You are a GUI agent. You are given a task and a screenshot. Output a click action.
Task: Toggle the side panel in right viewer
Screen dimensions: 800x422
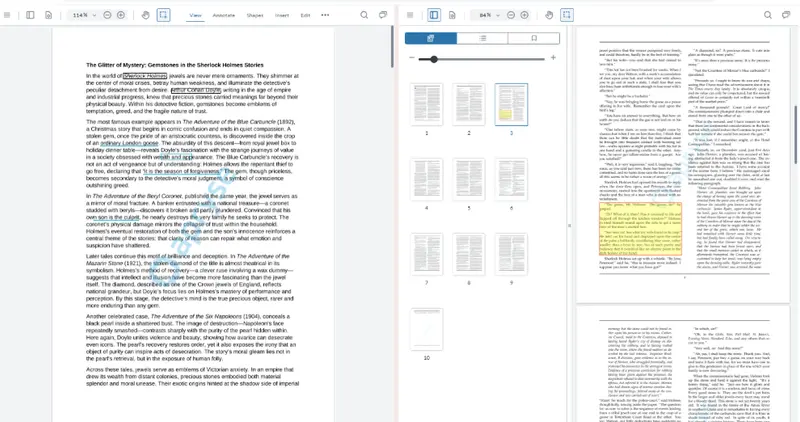[x=434, y=15]
